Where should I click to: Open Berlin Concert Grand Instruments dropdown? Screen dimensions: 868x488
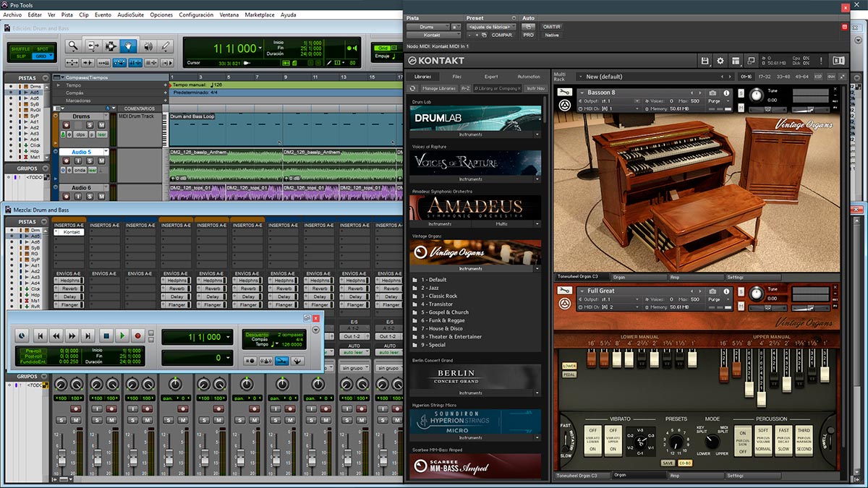point(537,393)
